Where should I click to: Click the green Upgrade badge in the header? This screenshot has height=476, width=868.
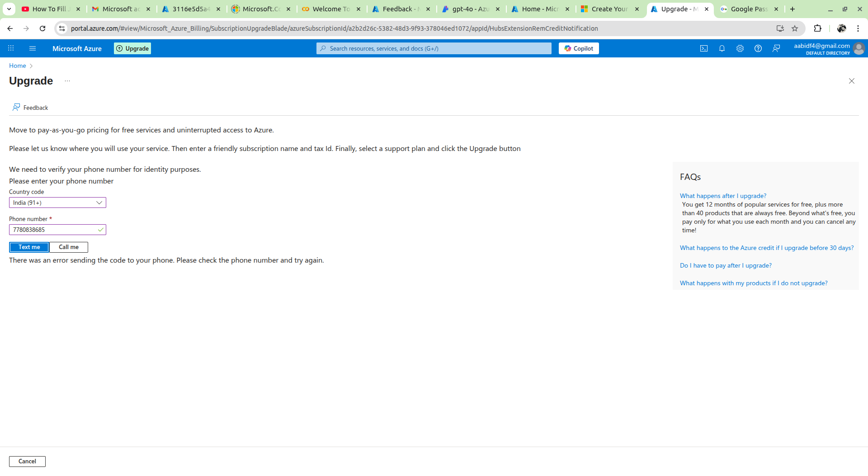pos(132,48)
